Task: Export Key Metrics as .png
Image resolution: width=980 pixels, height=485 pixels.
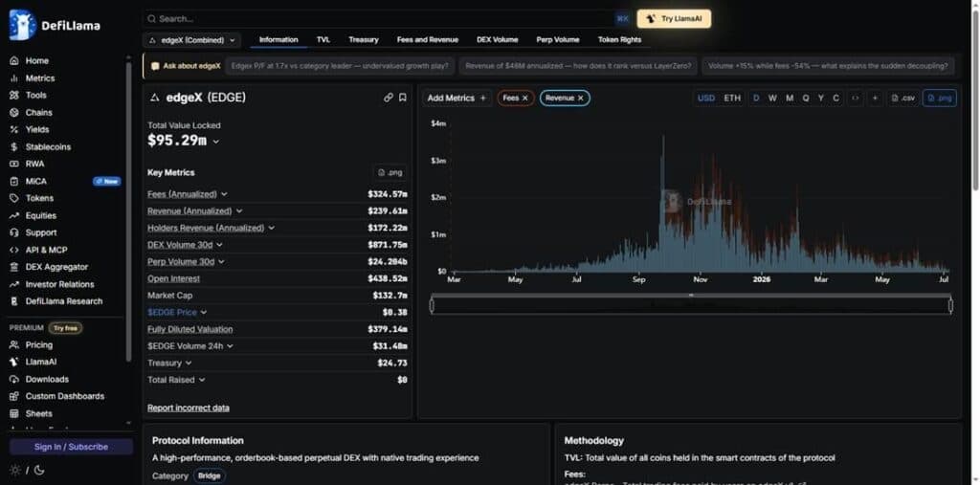Action: click(x=390, y=172)
